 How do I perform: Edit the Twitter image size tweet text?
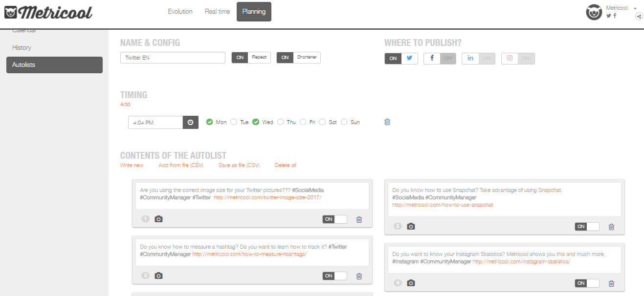click(x=252, y=196)
